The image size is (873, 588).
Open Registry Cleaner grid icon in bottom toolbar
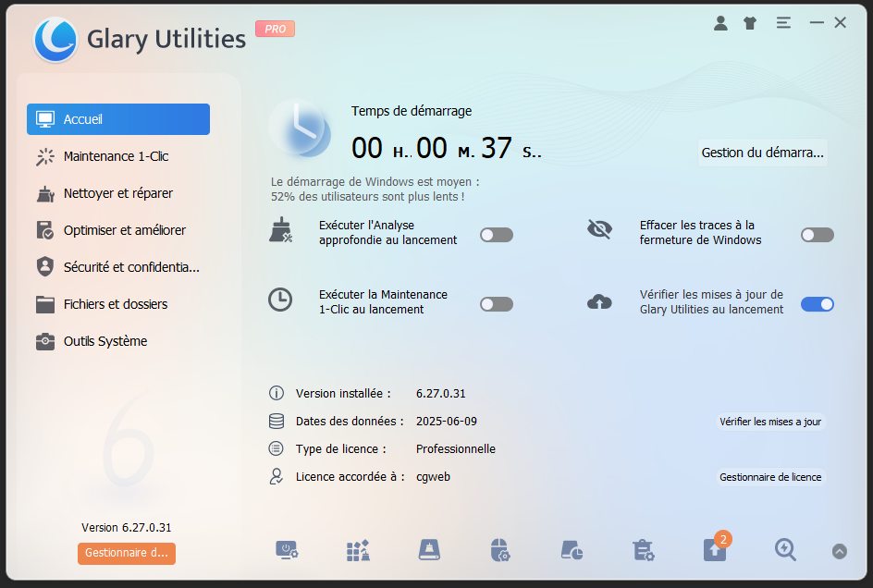[358, 550]
